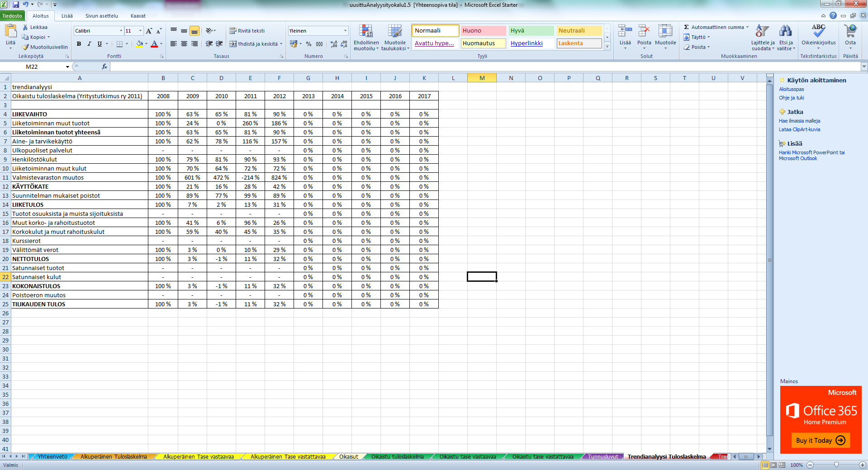Select the Neutraali cell style
868x470 pixels.
pyautogui.click(x=579, y=31)
